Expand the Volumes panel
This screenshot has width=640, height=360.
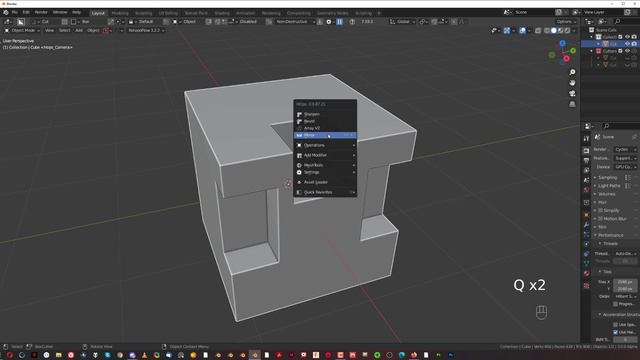607,194
